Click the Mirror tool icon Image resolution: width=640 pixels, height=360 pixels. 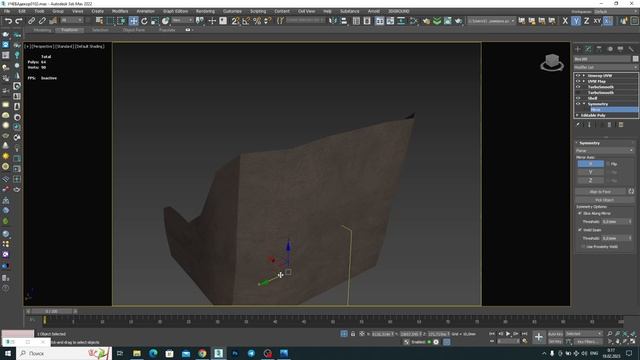333,21
